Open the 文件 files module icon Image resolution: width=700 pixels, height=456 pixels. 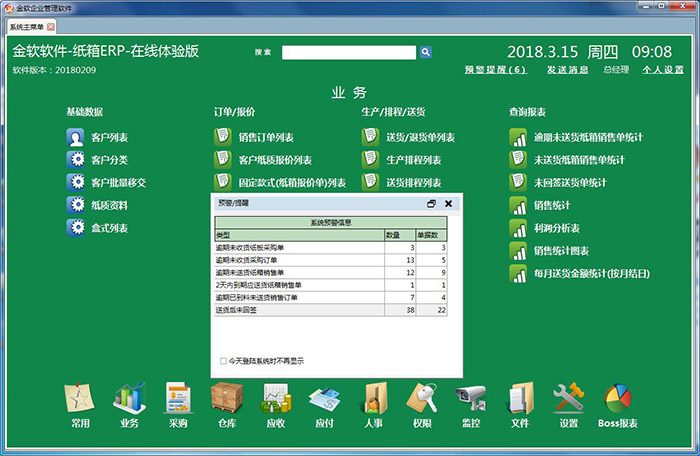pyautogui.click(x=519, y=399)
